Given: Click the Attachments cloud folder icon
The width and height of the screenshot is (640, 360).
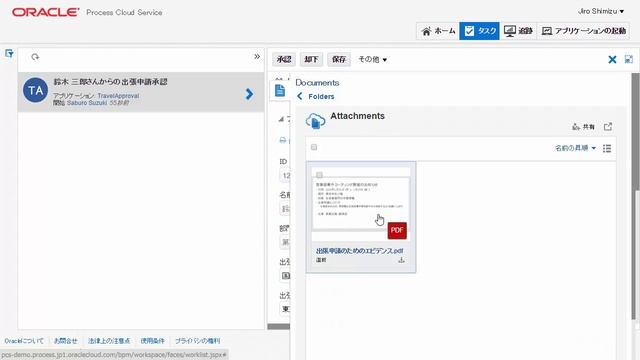Looking at the screenshot, I should pyautogui.click(x=316, y=121).
